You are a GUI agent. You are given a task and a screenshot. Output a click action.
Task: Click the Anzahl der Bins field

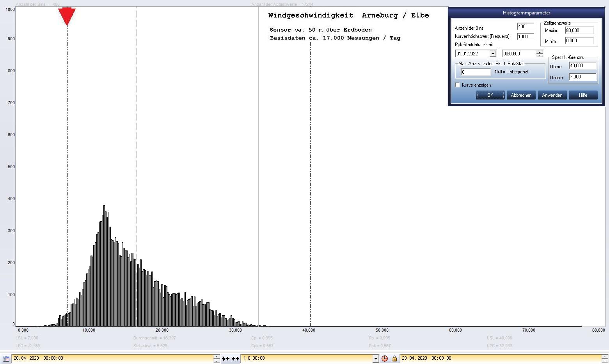pyautogui.click(x=525, y=27)
